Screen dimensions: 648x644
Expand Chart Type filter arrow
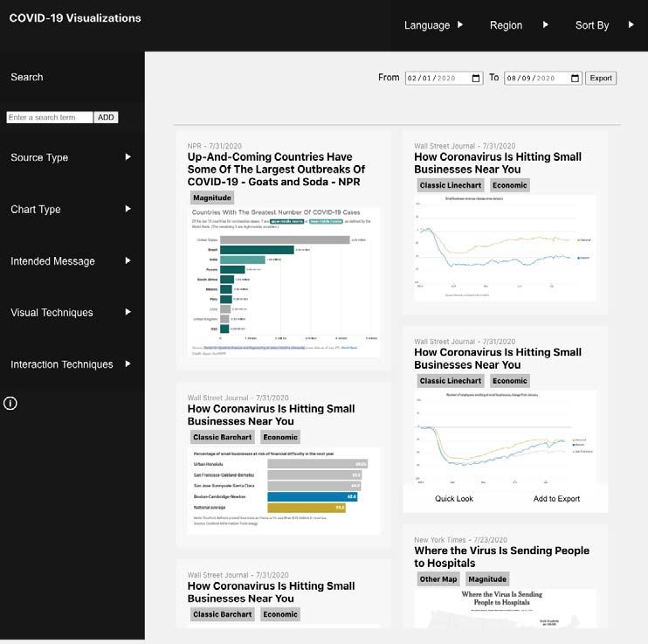[128, 209]
